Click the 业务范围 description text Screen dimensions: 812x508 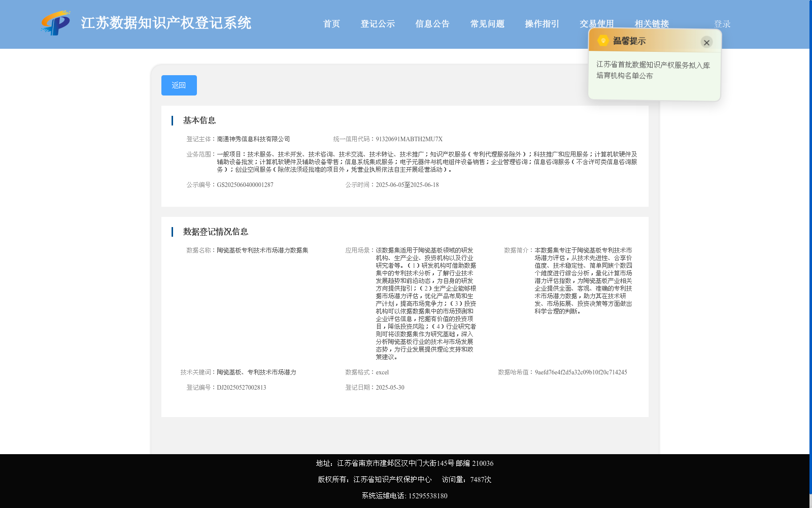427,162
